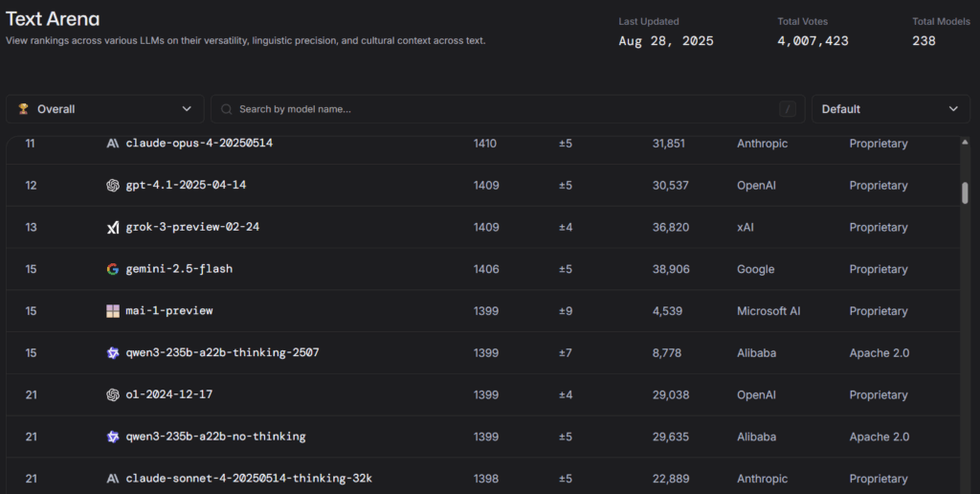
Task: Open the claude-opus-4-20250514 model link
Action: (199, 144)
